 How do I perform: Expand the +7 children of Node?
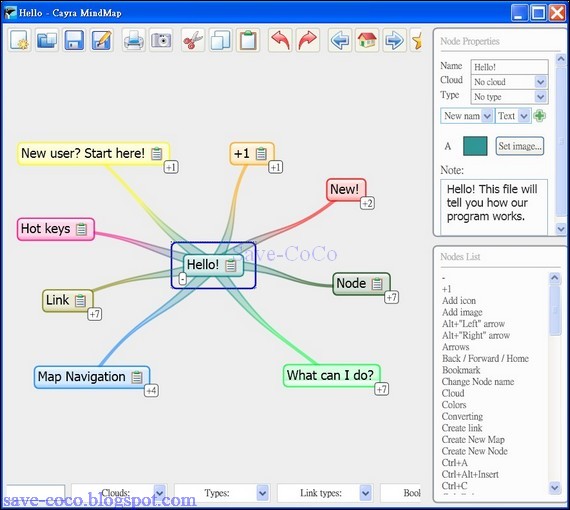(392, 297)
